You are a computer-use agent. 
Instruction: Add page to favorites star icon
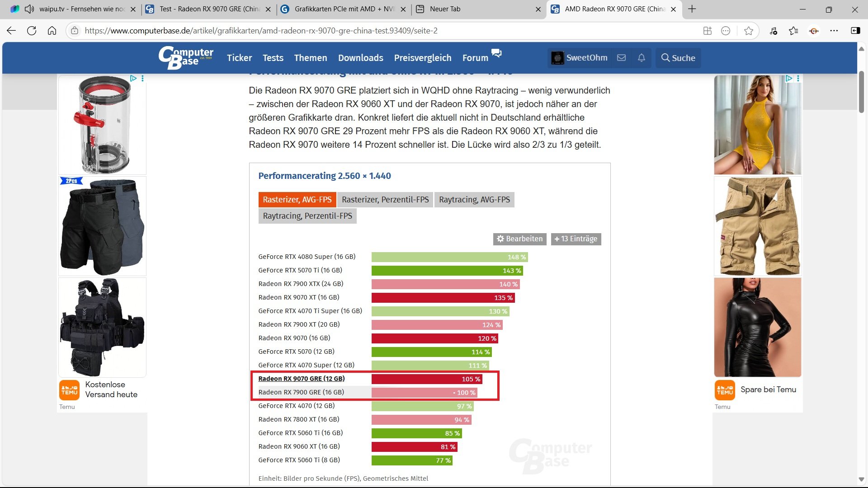[x=749, y=31]
